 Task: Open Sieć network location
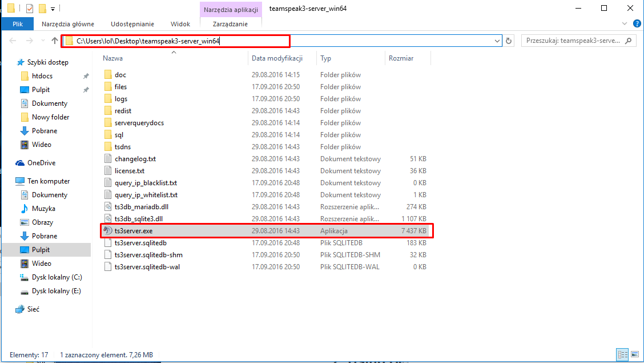point(33,309)
